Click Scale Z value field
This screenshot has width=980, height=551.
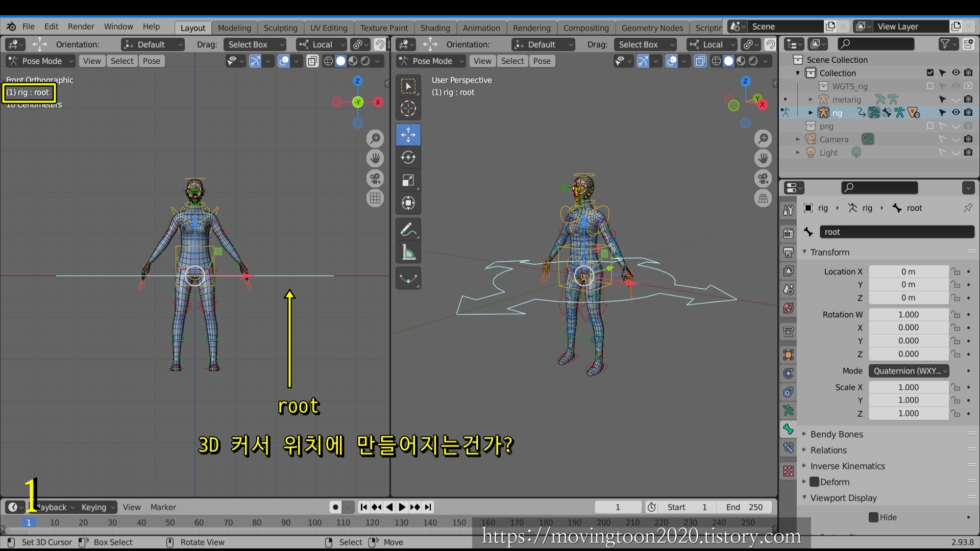click(x=909, y=414)
